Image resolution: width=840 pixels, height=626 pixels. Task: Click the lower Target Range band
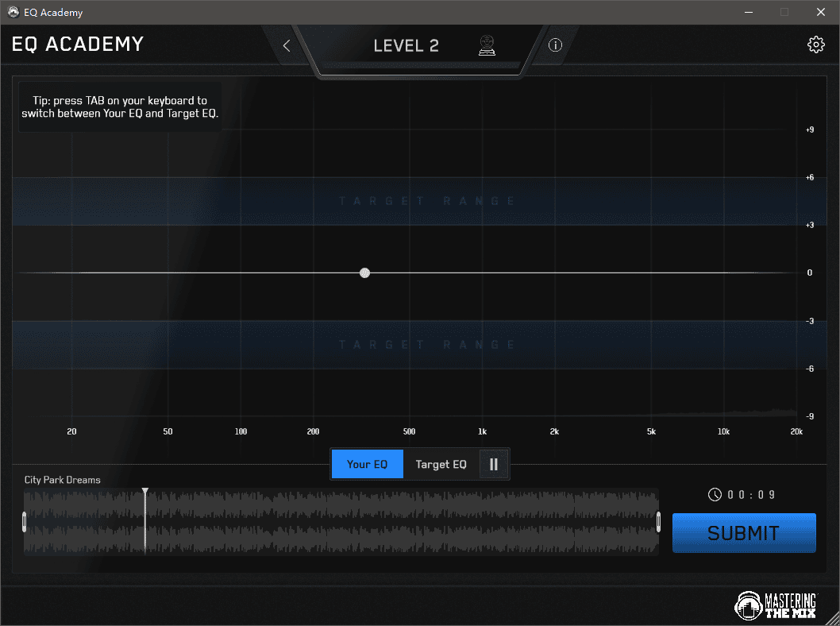pos(427,344)
